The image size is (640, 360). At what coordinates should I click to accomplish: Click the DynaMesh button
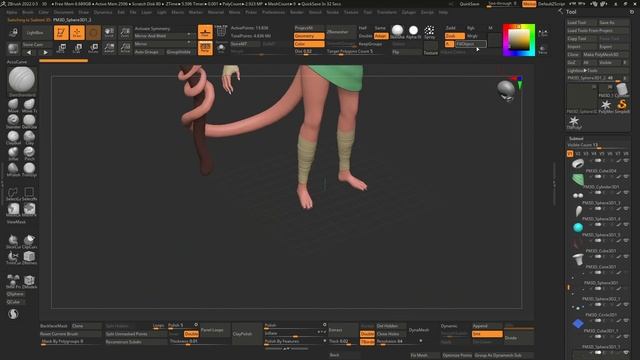click(x=419, y=330)
